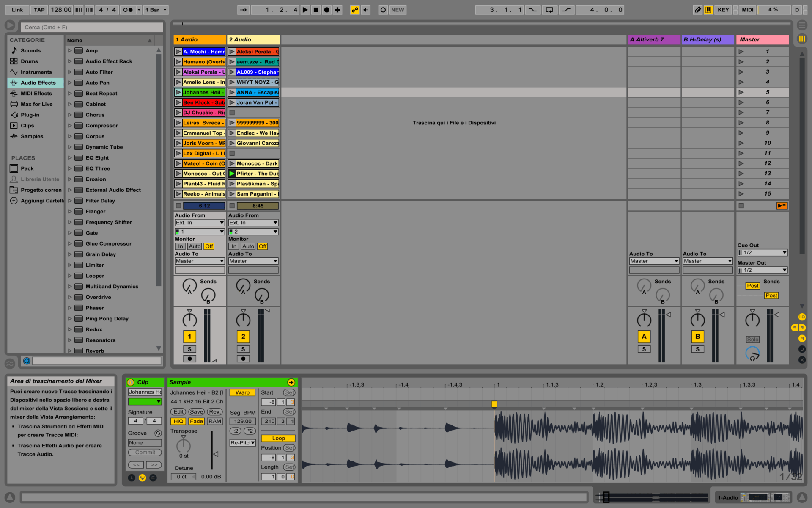Activate Draw Mode pencil icon
The height and width of the screenshot is (508, 812).
(697, 10)
